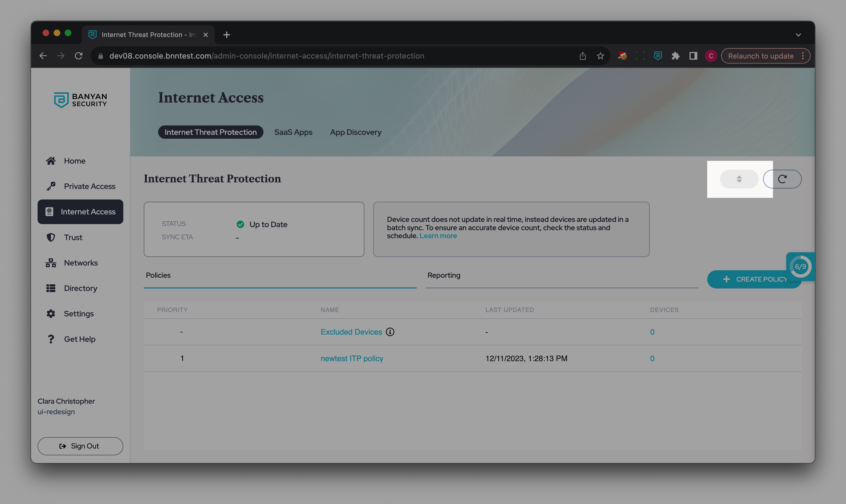Go to Private Access in sidebar
Screen dimensions: 846x504
point(89,186)
